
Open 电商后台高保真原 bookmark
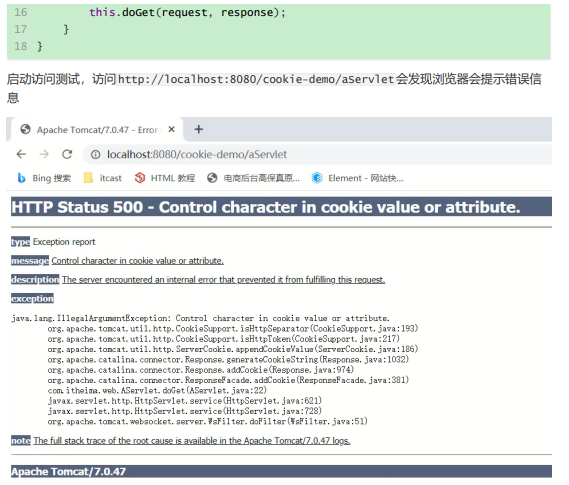(253, 178)
